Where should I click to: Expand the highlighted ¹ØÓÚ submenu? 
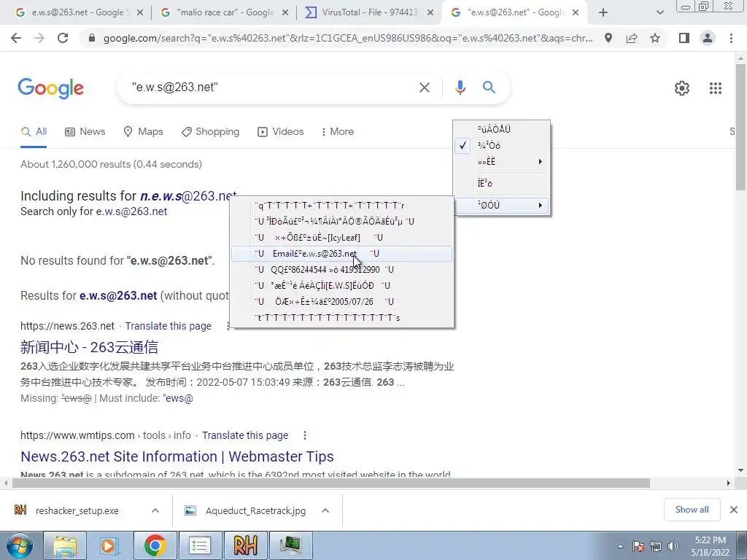coord(501,205)
